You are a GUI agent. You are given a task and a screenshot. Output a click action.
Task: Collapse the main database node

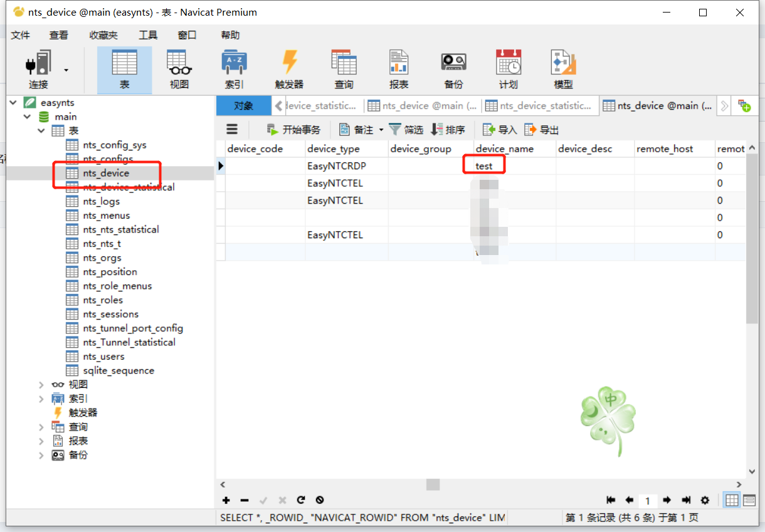coord(27,117)
